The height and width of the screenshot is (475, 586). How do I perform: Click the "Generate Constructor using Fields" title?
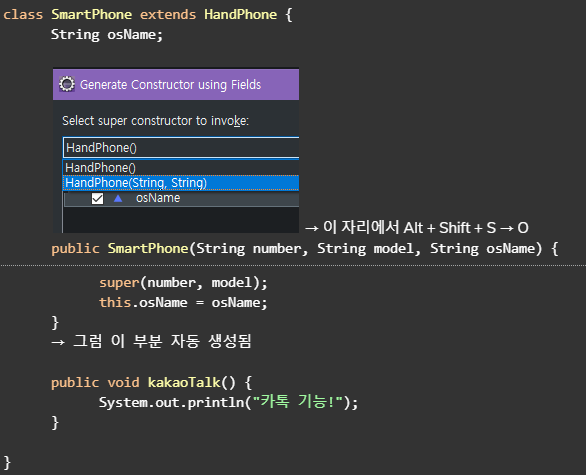[x=170, y=85]
